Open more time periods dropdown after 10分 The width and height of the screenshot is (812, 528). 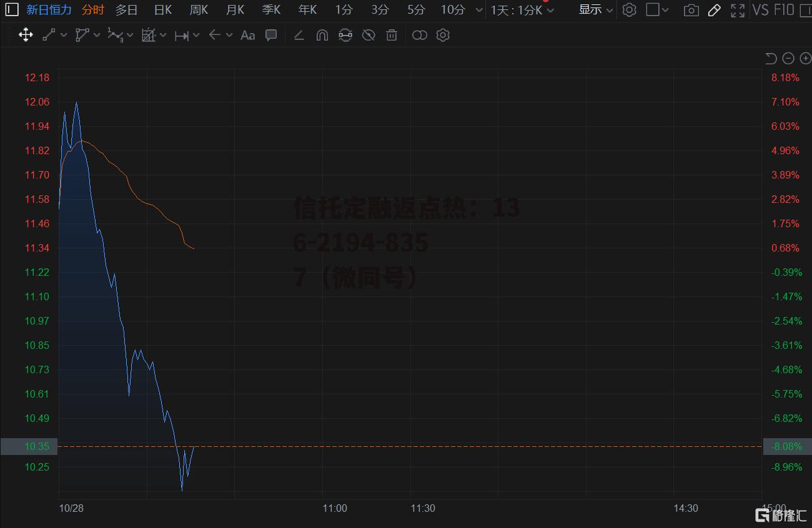point(479,10)
